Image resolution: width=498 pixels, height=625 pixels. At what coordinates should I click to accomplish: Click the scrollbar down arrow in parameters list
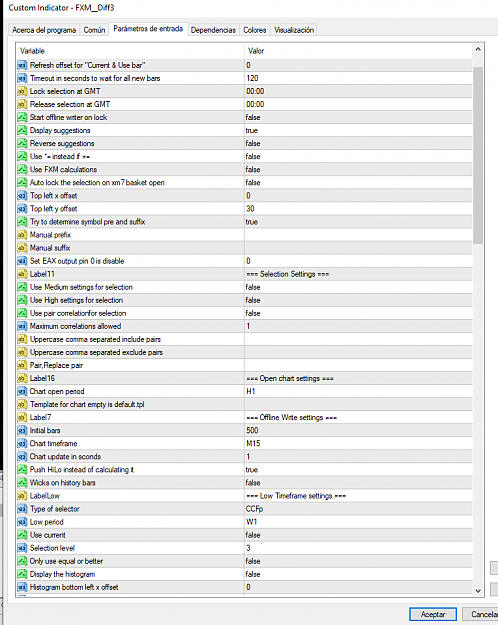click(x=478, y=591)
